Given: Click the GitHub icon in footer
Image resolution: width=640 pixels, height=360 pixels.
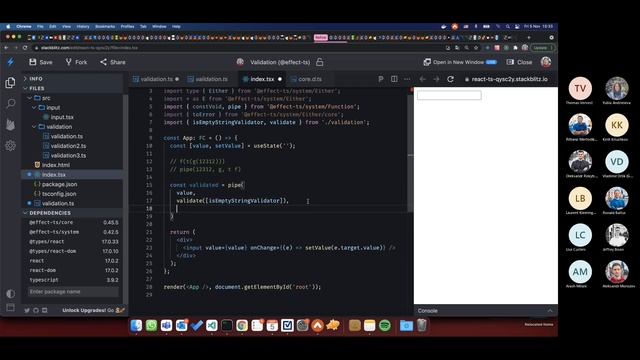Looking at the screenshot, I should point(36,311).
